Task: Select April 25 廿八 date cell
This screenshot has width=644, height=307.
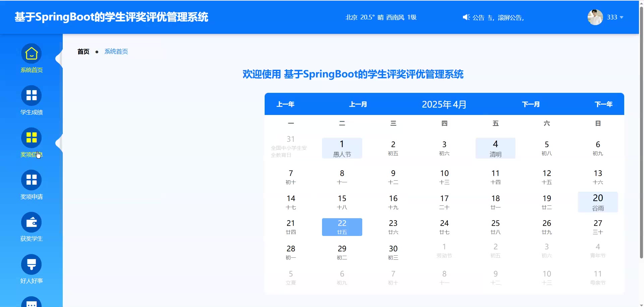Action: click(495, 227)
